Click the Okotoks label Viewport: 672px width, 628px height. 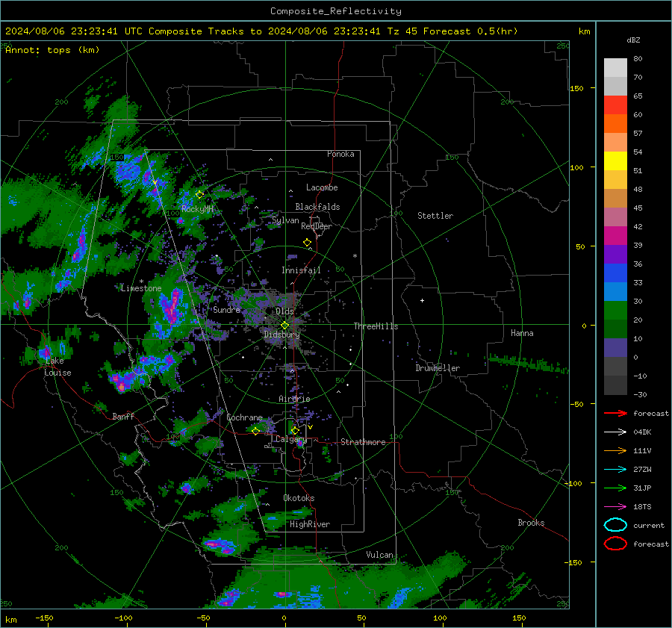click(x=299, y=498)
